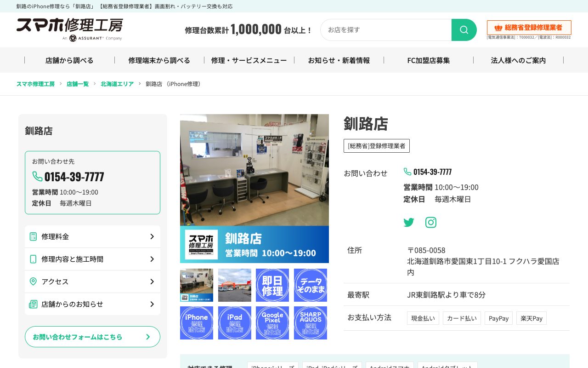Click the 店舗一覧 breadcrumb link
The height and width of the screenshot is (368, 588).
pos(78,84)
